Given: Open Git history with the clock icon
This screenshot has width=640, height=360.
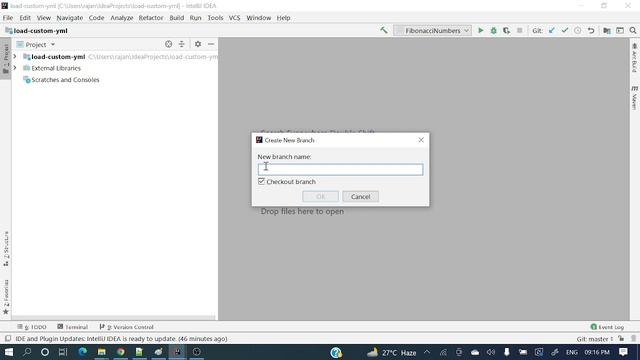Looking at the screenshot, I should click(x=578, y=31).
